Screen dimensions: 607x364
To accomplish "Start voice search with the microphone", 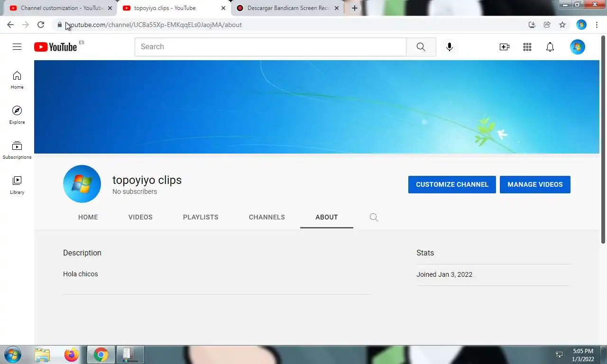I will point(450,47).
